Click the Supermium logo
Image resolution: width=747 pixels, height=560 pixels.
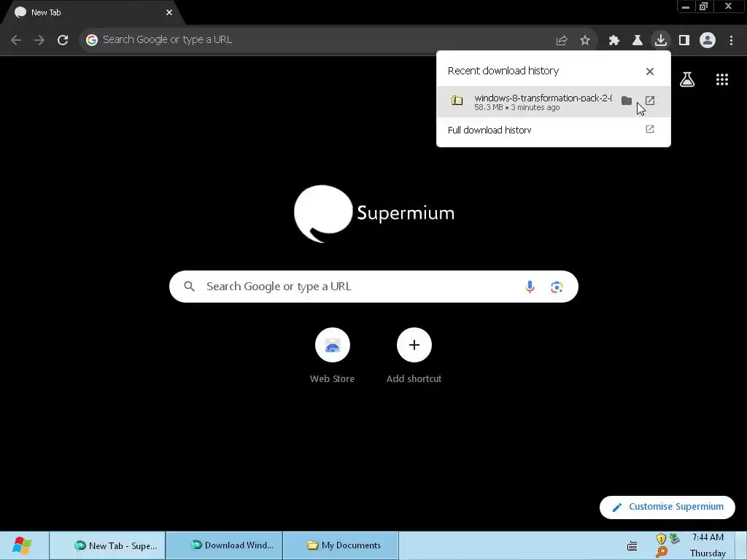(374, 214)
